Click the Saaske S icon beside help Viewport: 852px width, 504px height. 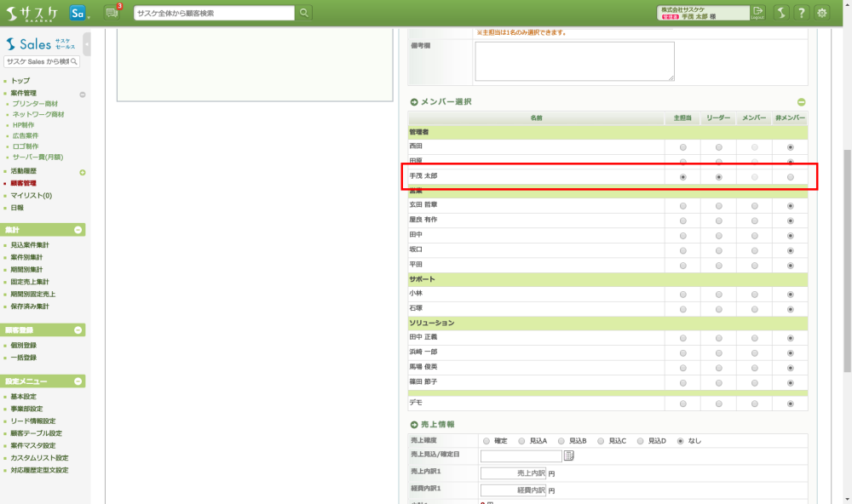tap(780, 13)
